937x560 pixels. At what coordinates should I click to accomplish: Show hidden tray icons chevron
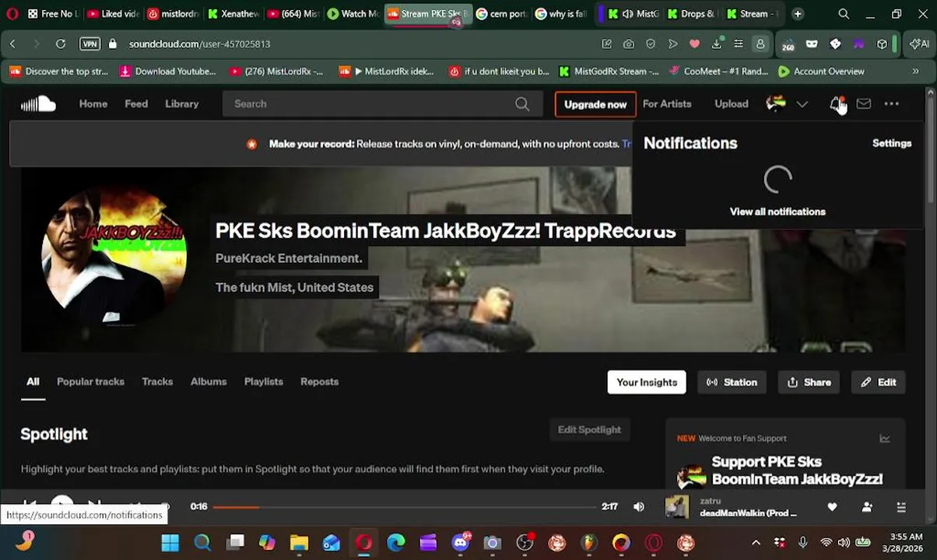pyautogui.click(x=756, y=543)
